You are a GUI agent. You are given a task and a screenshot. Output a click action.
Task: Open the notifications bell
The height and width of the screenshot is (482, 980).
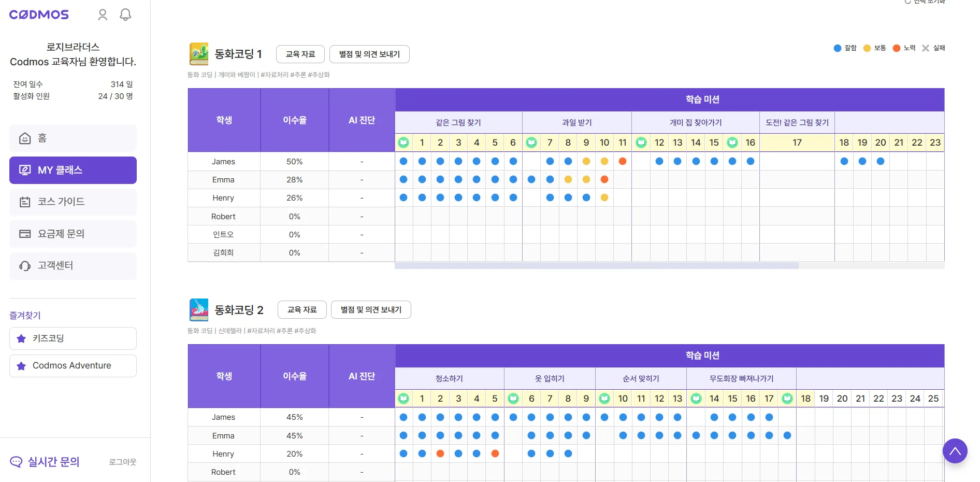click(x=125, y=15)
